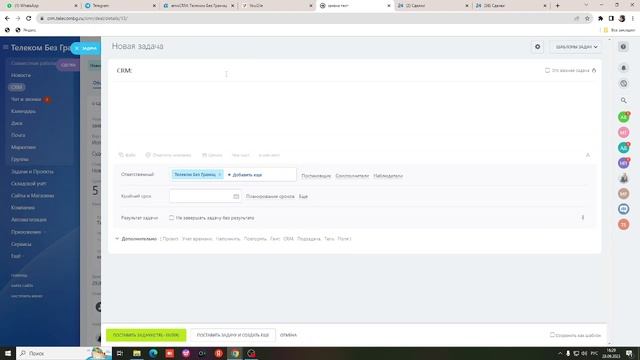
Task: Open Автоматизация in left menu
Action: 29,220
